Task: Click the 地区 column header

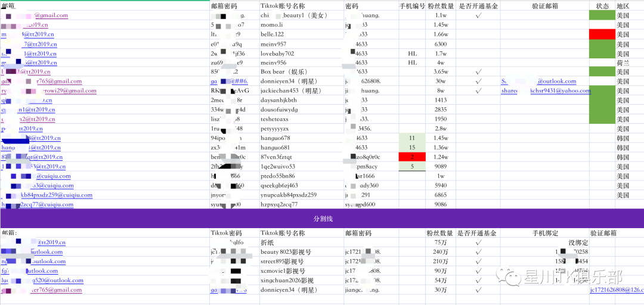Action: pos(623,6)
